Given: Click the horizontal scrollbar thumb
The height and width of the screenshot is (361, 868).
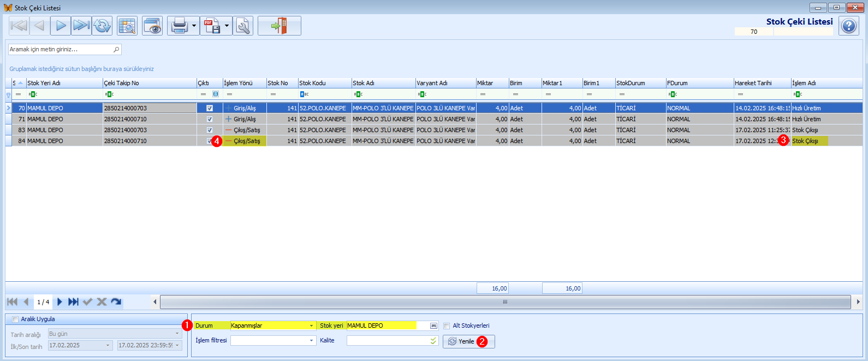Looking at the screenshot, I should point(505,302).
